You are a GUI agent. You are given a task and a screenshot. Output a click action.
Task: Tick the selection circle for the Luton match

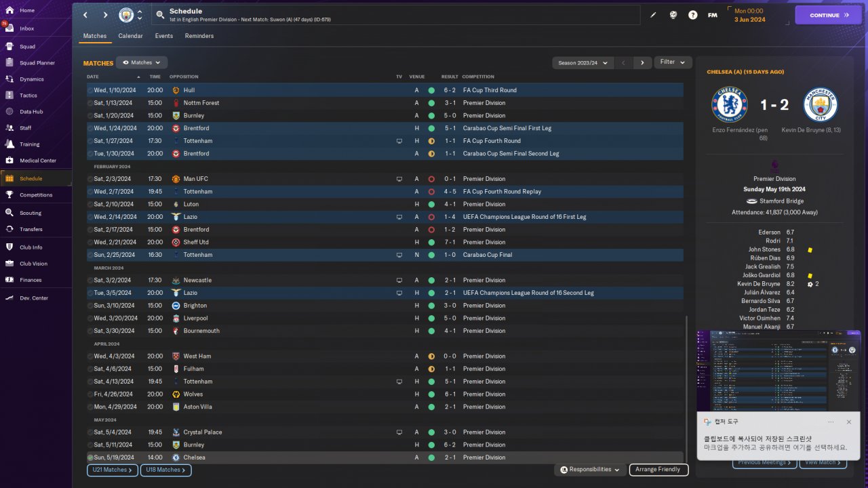[x=91, y=204]
